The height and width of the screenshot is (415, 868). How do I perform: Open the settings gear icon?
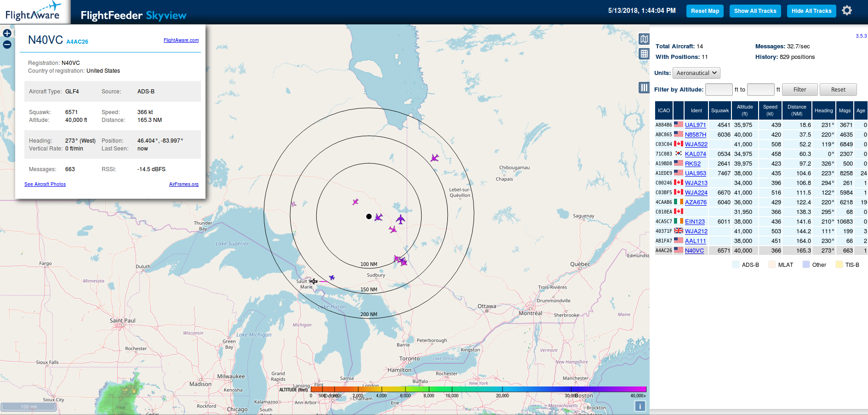pyautogui.click(x=847, y=11)
